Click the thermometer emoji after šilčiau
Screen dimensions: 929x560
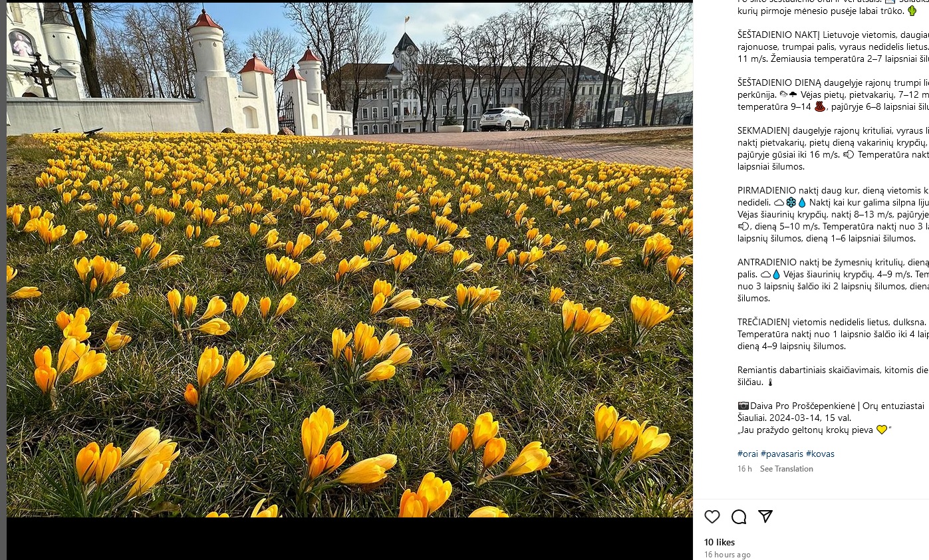tap(770, 382)
